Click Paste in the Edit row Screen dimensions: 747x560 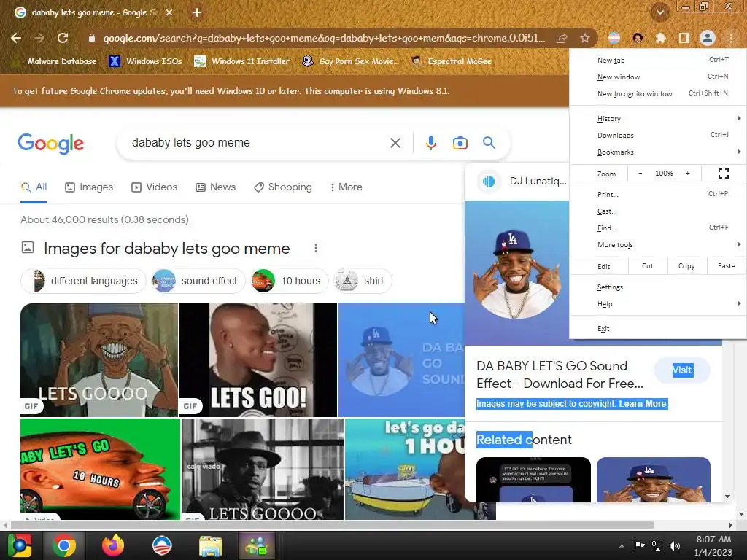pos(726,265)
